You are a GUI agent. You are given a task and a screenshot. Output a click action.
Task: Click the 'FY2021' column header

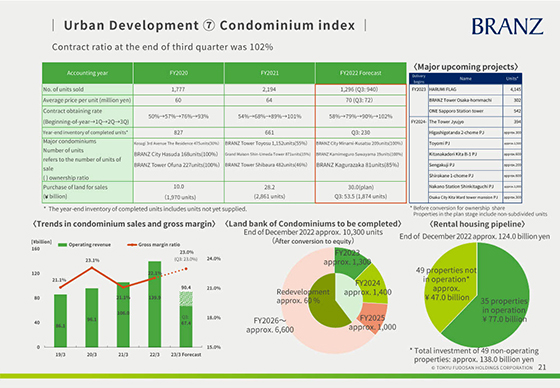tap(270, 73)
